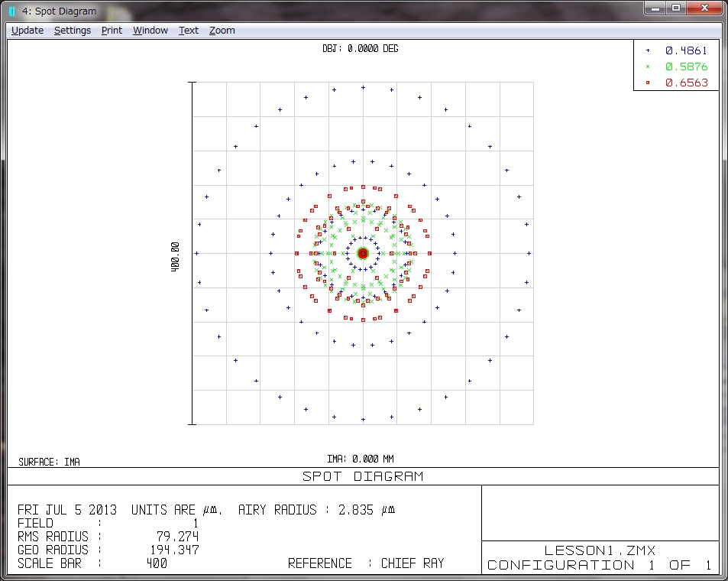Click the red center spot of diagram
728x581 pixels.
363,253
